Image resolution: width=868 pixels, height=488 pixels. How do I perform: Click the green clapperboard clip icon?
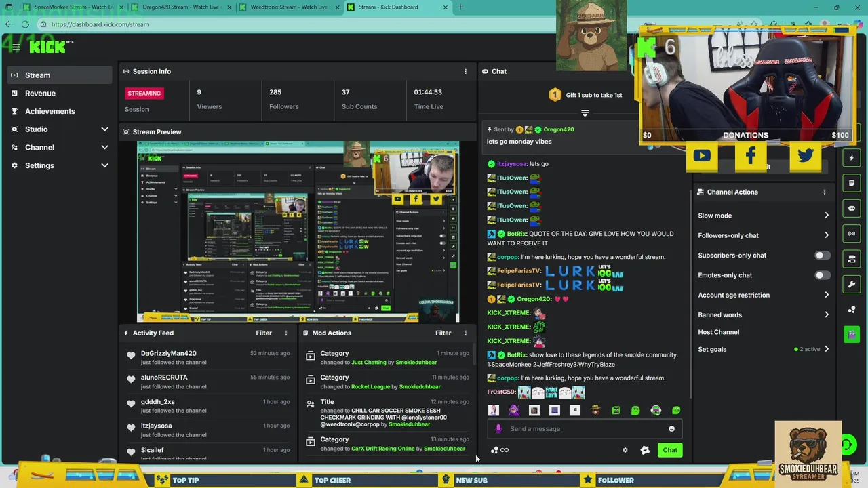click(852, 334)
